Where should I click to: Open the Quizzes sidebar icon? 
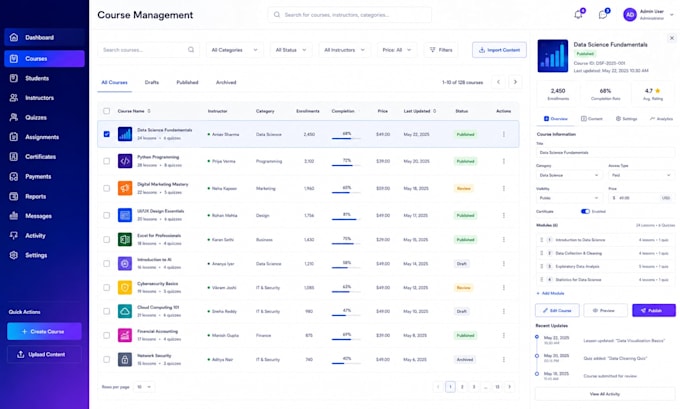14,118
